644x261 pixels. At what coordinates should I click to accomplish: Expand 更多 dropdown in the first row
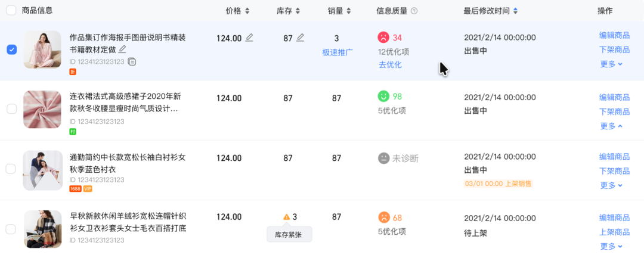611,64
